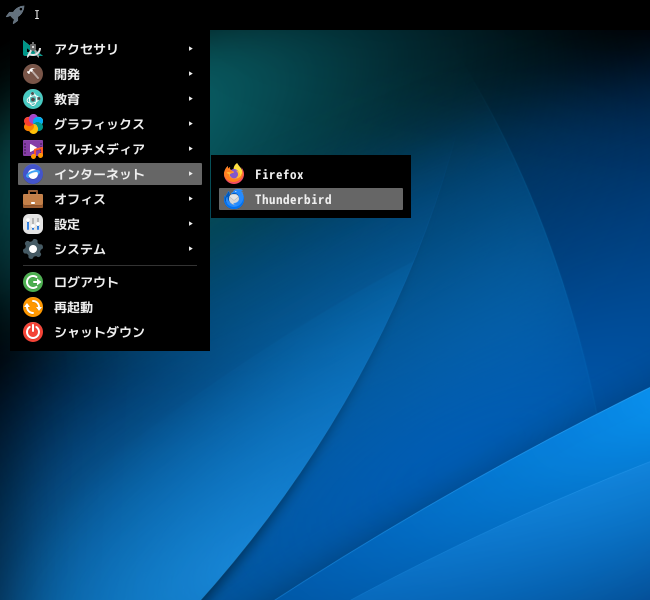Click the Thunderbird icon in submenu
The width and height of the screenshot is (650, 600).
234,199
